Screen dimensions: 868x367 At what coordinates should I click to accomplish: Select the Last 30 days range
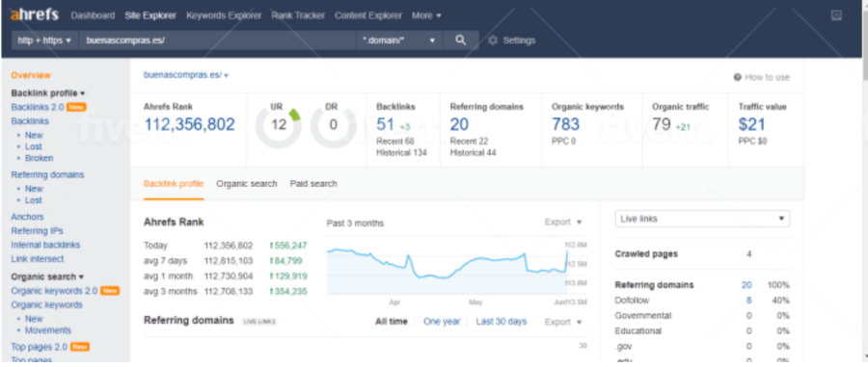502,322
